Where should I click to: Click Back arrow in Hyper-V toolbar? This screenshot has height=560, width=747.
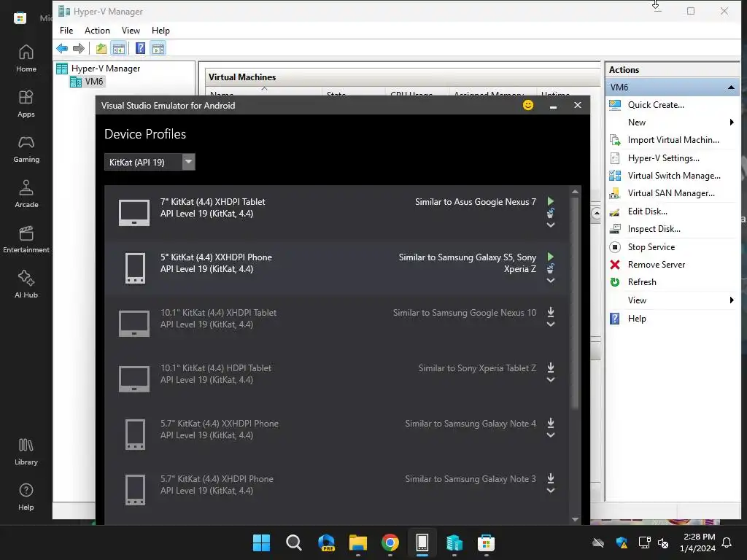tap(62, 48)
